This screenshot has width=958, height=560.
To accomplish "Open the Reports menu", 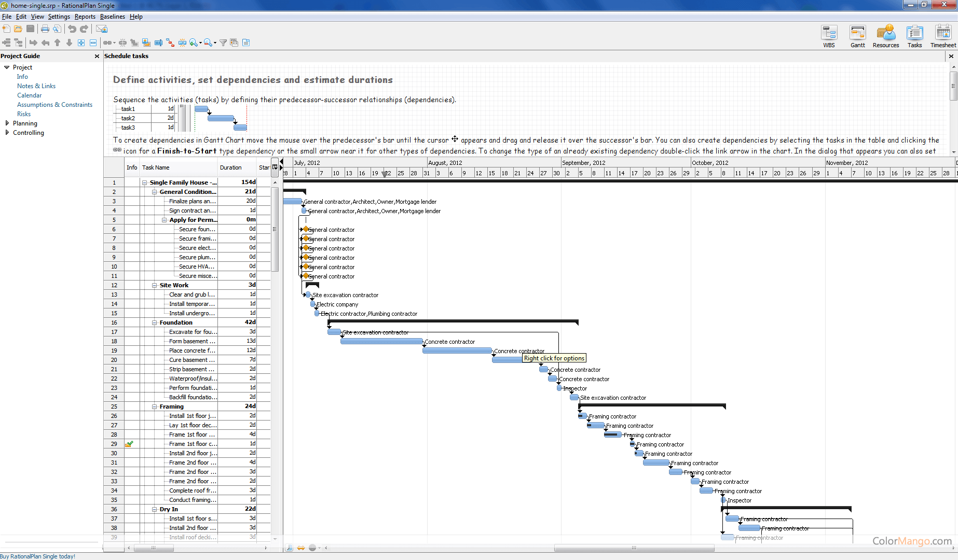I will pos(85,16).
